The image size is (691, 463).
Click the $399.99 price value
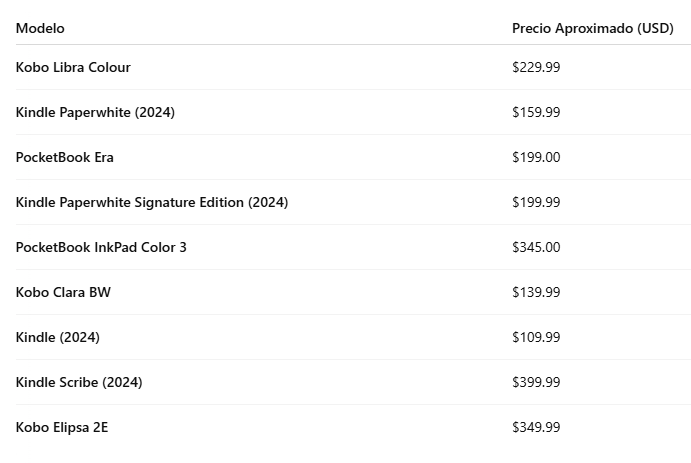(x=536, y=382)
